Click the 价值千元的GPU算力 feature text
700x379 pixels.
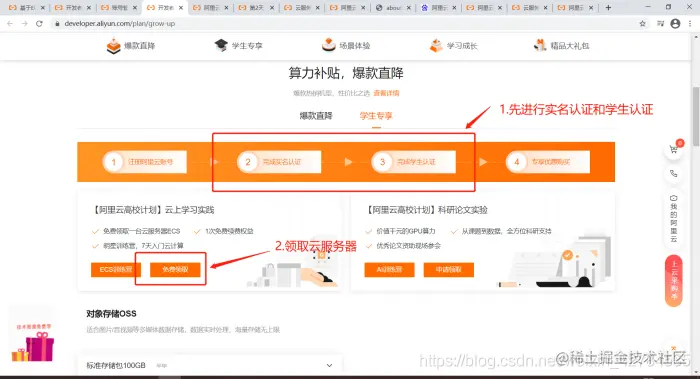[406, 231]
